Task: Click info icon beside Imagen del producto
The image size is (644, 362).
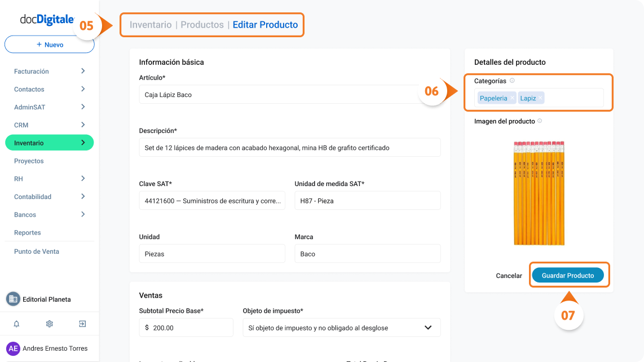Action: 540,121
